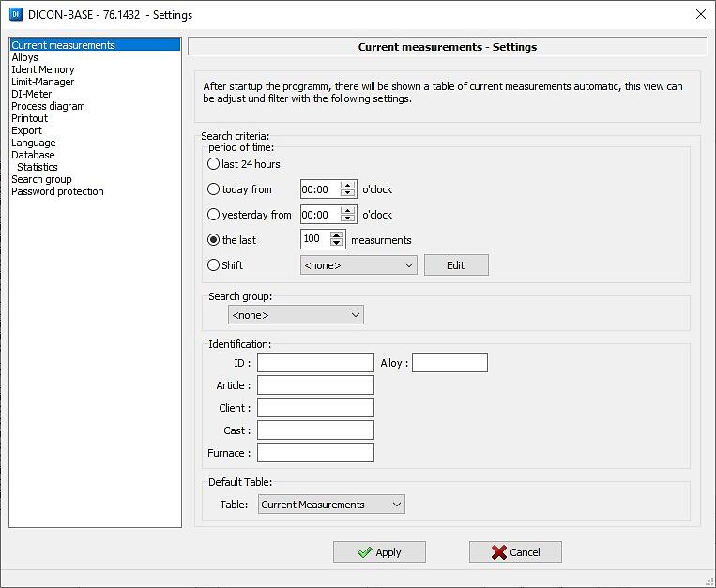Select the Shift radio option
Screen dimensions: 716x588
coord(214,265)
